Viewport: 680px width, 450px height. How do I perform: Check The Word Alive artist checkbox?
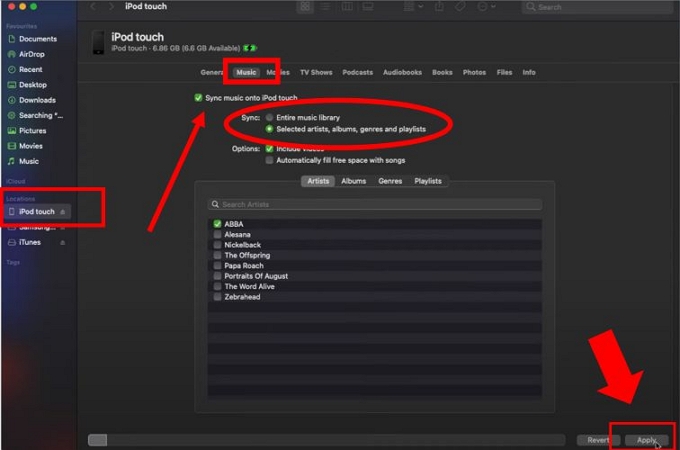(x=217, y=287)
